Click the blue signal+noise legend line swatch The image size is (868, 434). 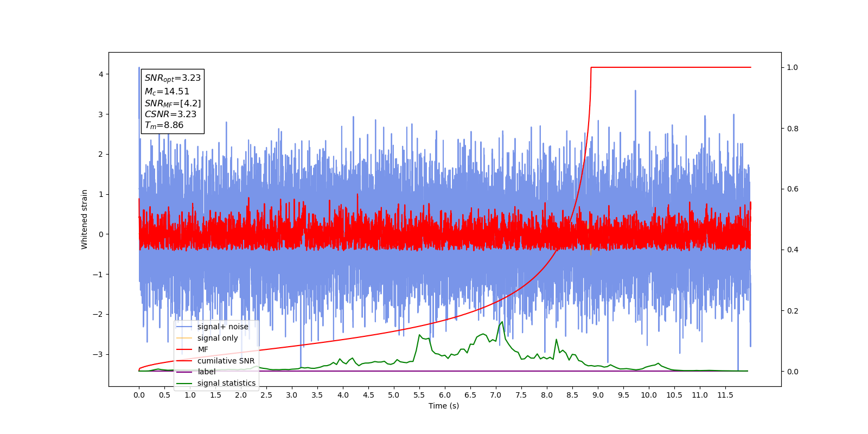(x=184, y=327)
